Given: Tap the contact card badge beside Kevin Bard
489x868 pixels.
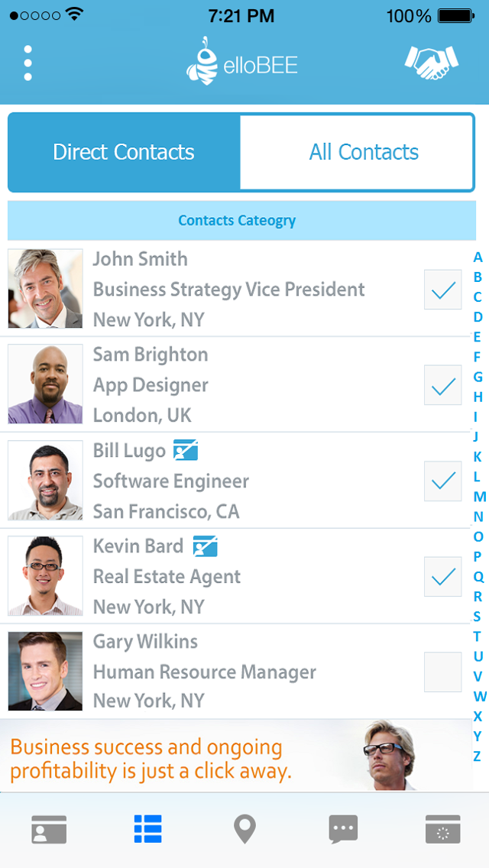Looking at the screenshot, I should coord(205,546).
